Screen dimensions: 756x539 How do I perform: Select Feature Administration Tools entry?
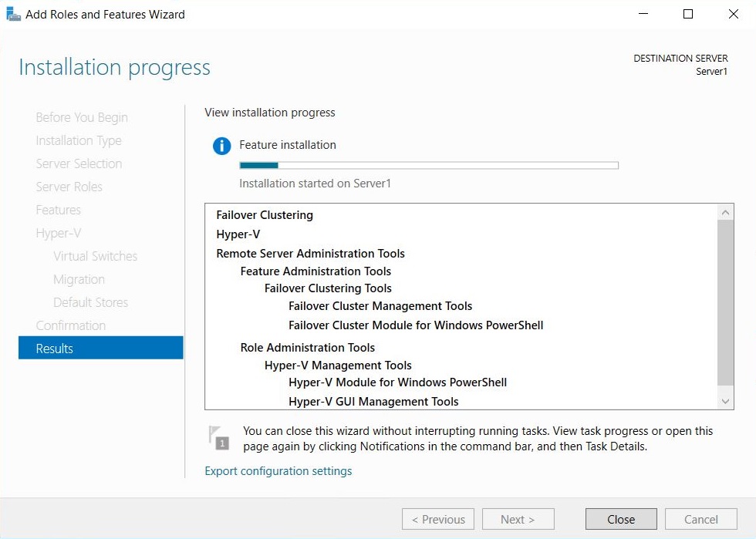click(x=316, y=271)
